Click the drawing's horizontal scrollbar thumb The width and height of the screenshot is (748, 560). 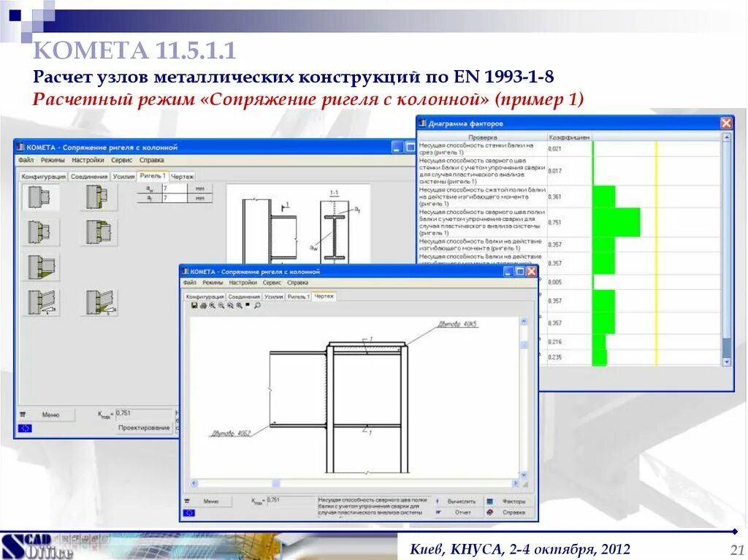[x=276, y=483]
